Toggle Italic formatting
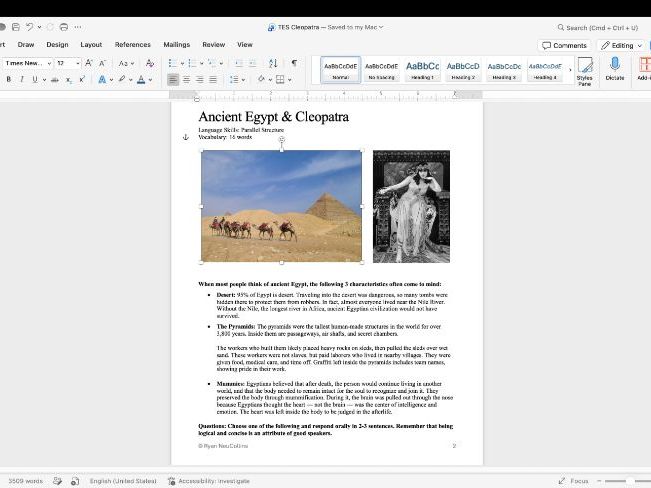 [x=22, y=79]
